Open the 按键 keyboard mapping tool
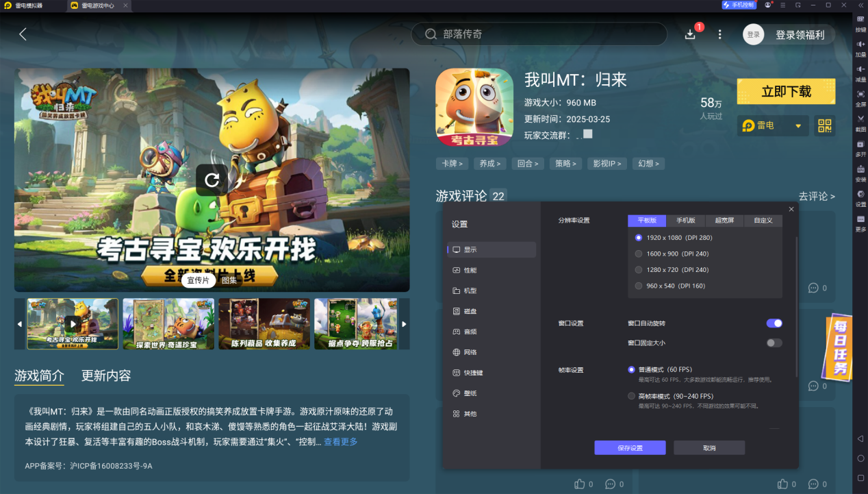This screenshot has height=494, width=868. point(860,23)
